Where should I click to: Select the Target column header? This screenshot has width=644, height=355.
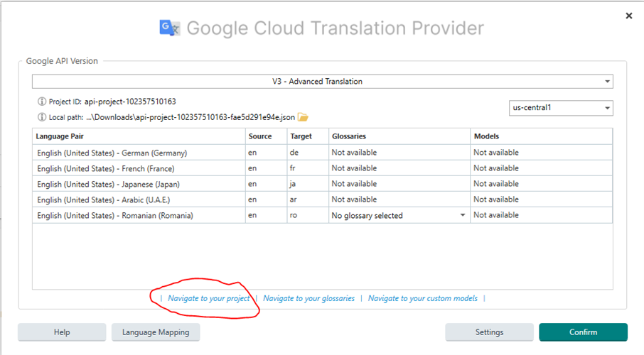point(308,136)
